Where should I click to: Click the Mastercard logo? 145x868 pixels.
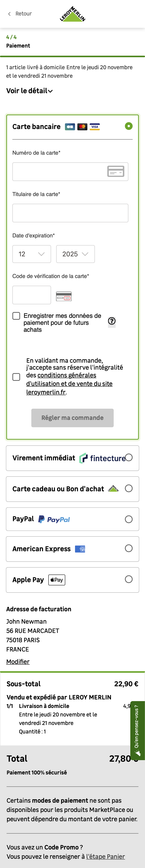click(82, 127)
